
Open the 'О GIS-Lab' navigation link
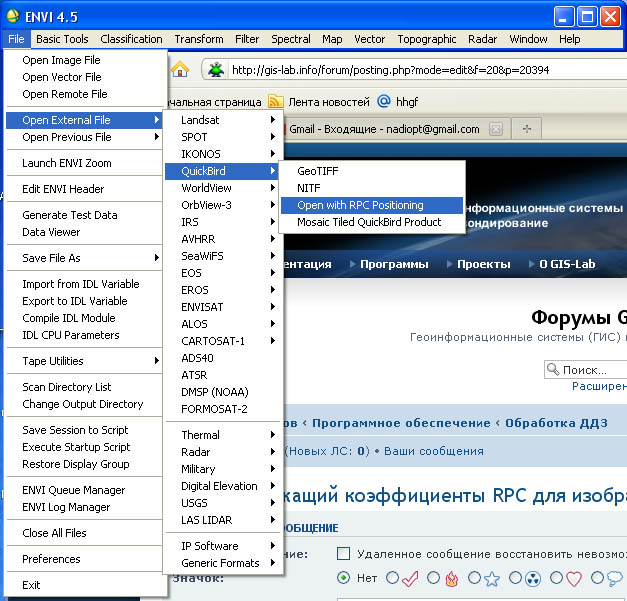[567, 264]
